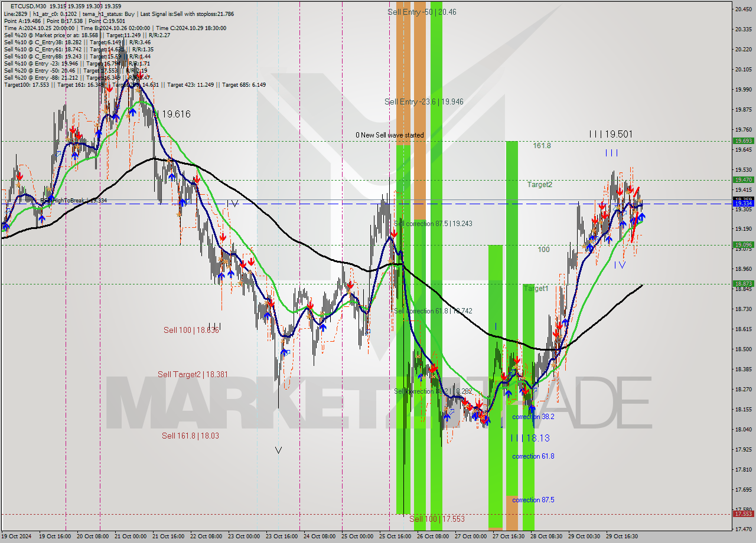Select 'Sell correction 87.5 | 19.243' label
This screenshot has height=543, width=756.
click(x=433, y=224)
